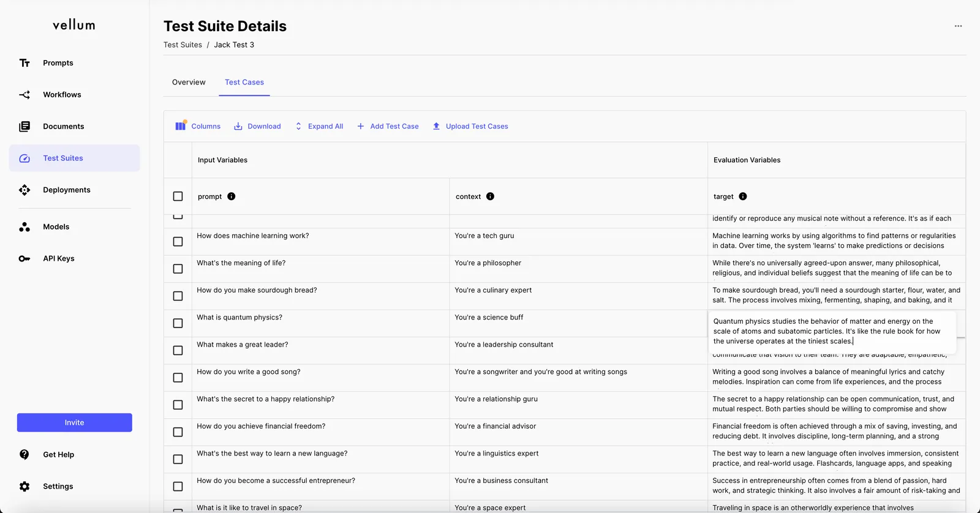Toggle the select-all checkbox in header row
Viewport: 980px width, 513px height.
point(178,197)
